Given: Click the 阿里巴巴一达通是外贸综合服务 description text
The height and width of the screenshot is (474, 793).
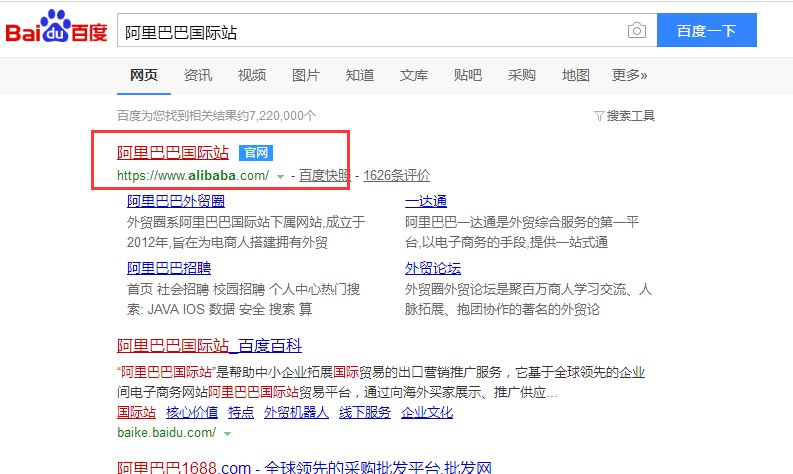Looking at the screenshot, I should tap(522, 232).
